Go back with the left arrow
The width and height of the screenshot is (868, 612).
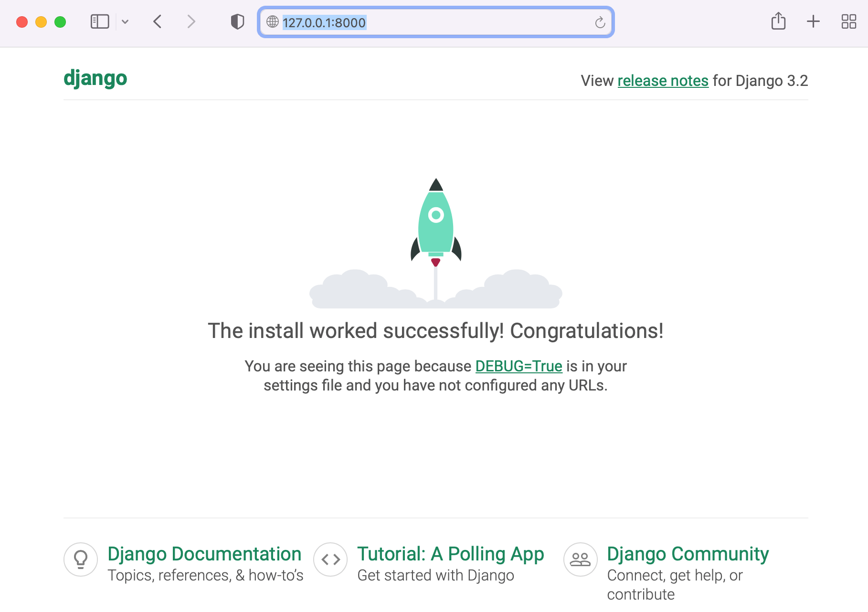(158, 21)
